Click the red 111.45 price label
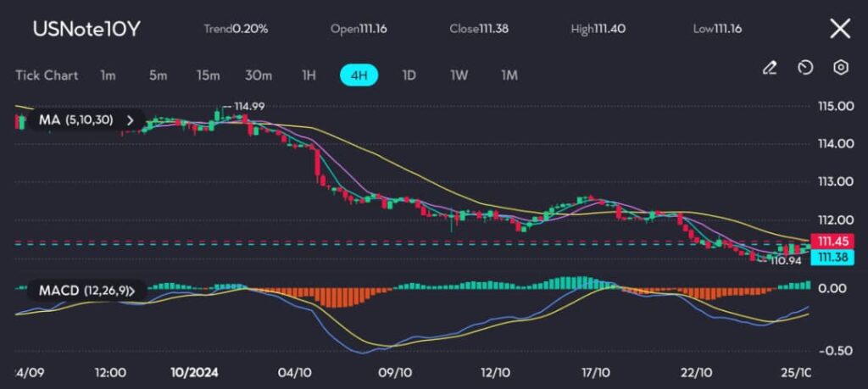Viewport: 868px width, 389px height. tap(826, 241)
